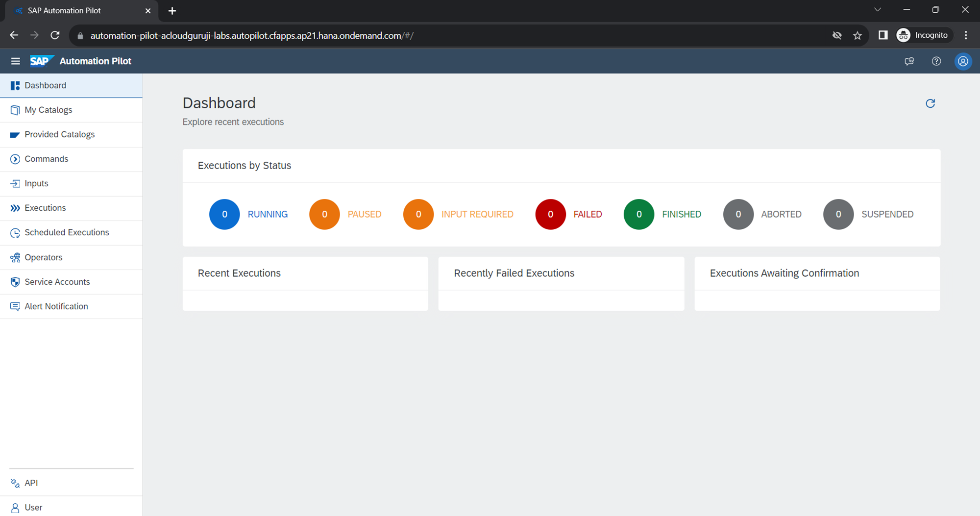The width and height of the screenshot is (980, 516).
Task: Open the Commands page
Action: [x=46, y=159]
